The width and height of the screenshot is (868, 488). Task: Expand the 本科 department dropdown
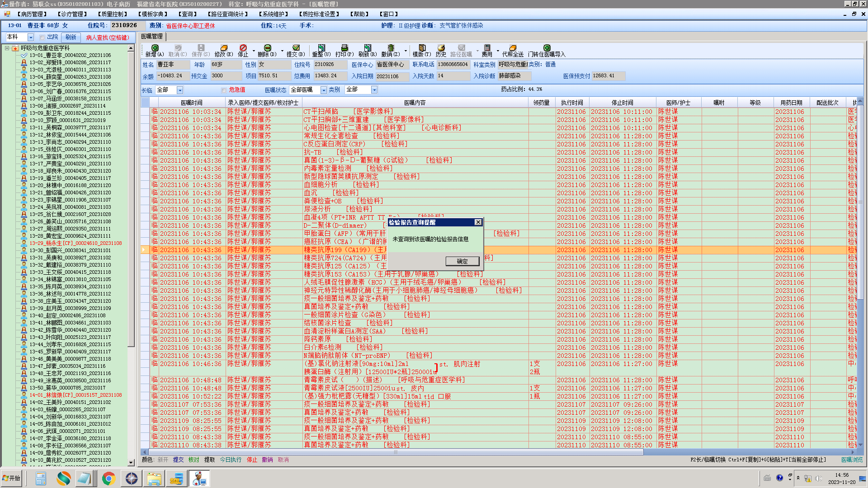31,38
